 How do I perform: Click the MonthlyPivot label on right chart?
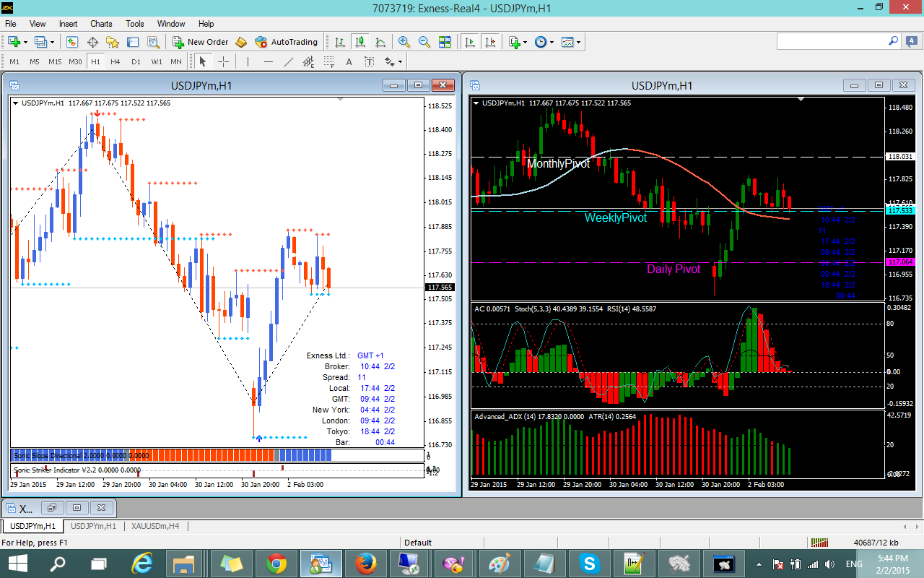coord(558,164)
